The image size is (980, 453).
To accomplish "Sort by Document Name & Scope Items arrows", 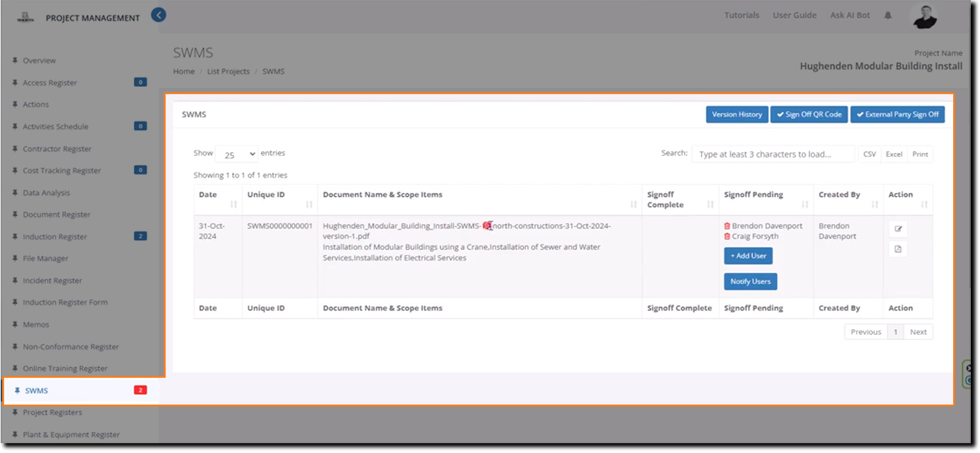I will click(x=633, y=204).
